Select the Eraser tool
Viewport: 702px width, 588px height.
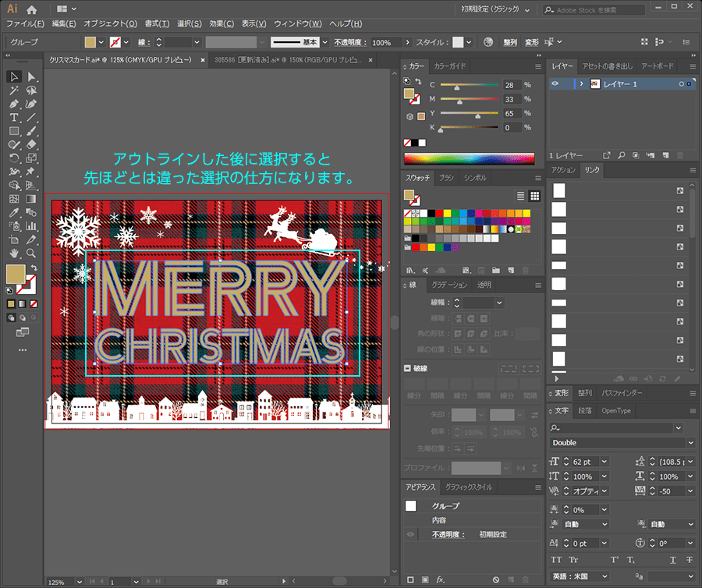click(32, 144)
